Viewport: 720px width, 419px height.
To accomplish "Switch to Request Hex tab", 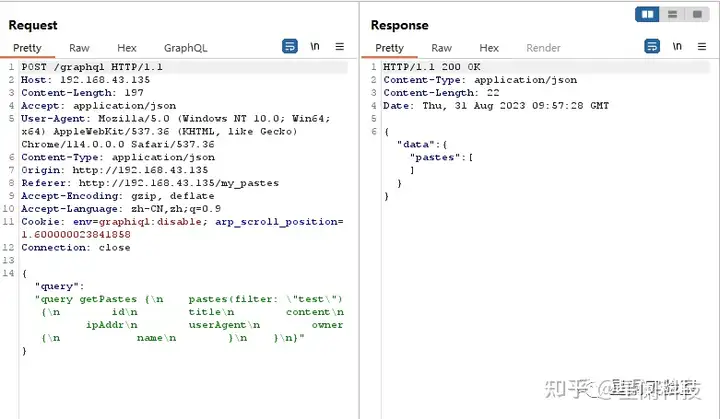I will coord(127,48).
